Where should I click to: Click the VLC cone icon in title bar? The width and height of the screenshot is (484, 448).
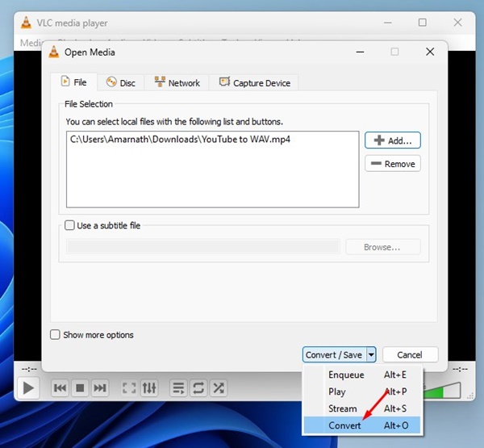[27, 23]
